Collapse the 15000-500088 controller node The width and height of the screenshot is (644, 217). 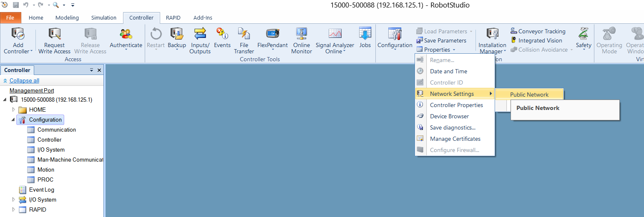(x=5, y=100)
